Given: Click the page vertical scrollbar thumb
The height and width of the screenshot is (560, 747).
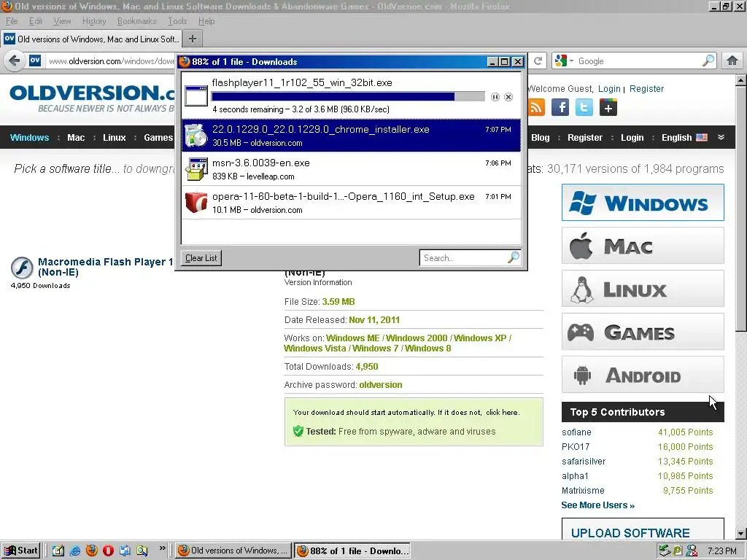Looking at the screenshot, I should (x=740, y=209).
